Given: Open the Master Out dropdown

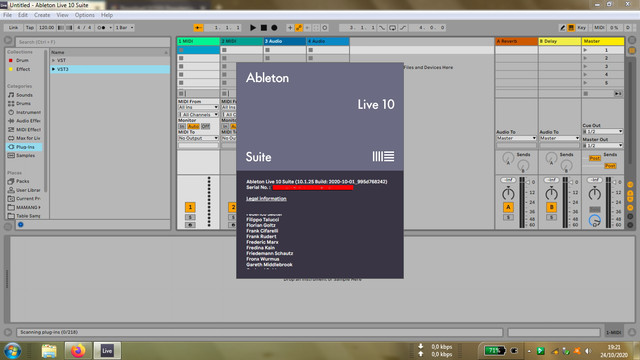Looking at the screenshot, I should tap(602, 145).
